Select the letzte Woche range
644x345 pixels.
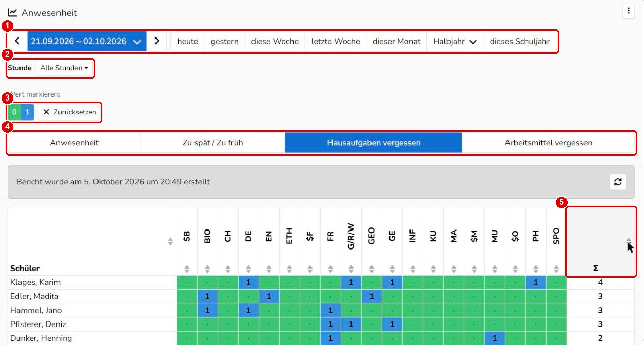pos(336,41)
